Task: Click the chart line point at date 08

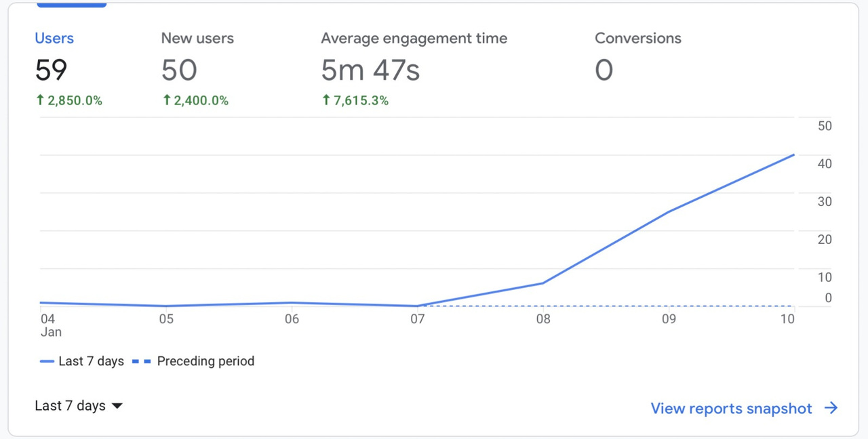Action: click(542, 283)
